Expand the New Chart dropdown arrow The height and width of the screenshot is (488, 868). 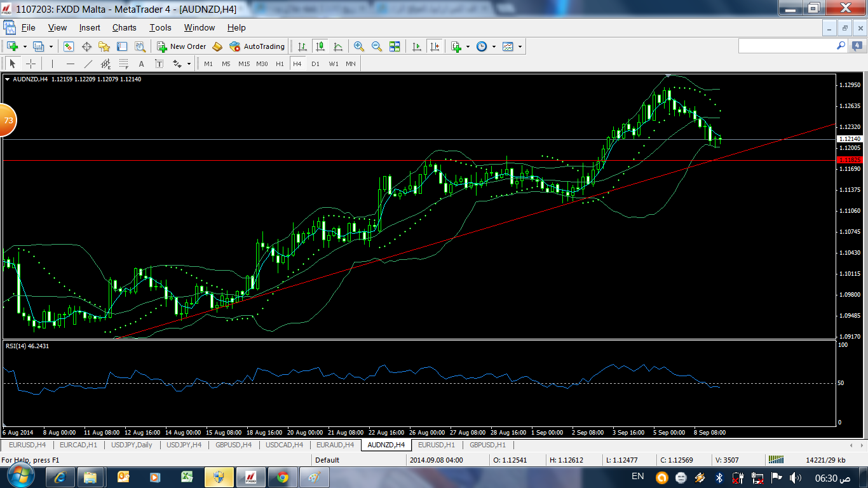pos(25,46)
